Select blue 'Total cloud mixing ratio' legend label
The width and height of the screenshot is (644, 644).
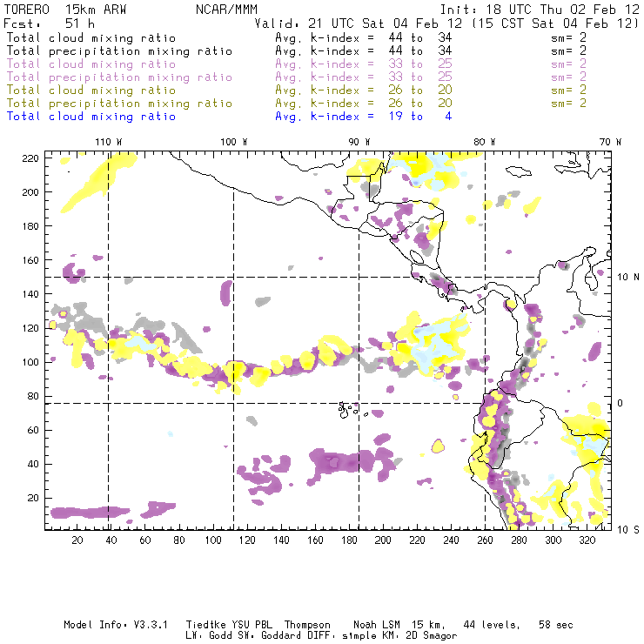coord(91,117)
